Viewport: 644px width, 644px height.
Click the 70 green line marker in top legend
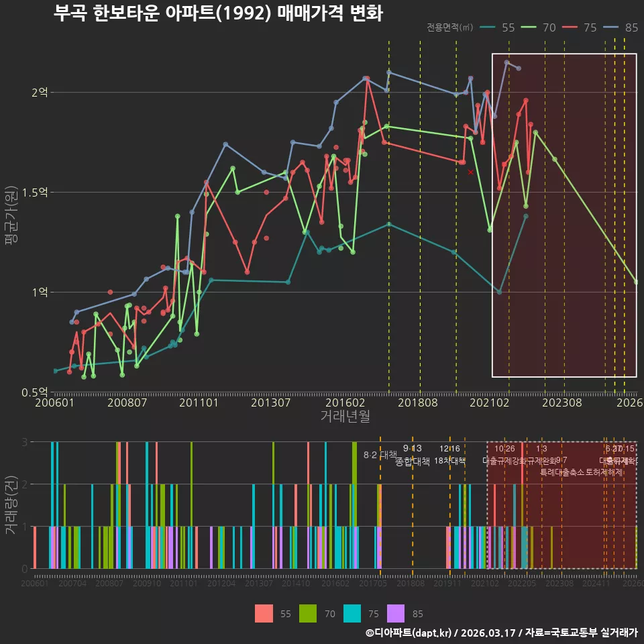point(528,28)
